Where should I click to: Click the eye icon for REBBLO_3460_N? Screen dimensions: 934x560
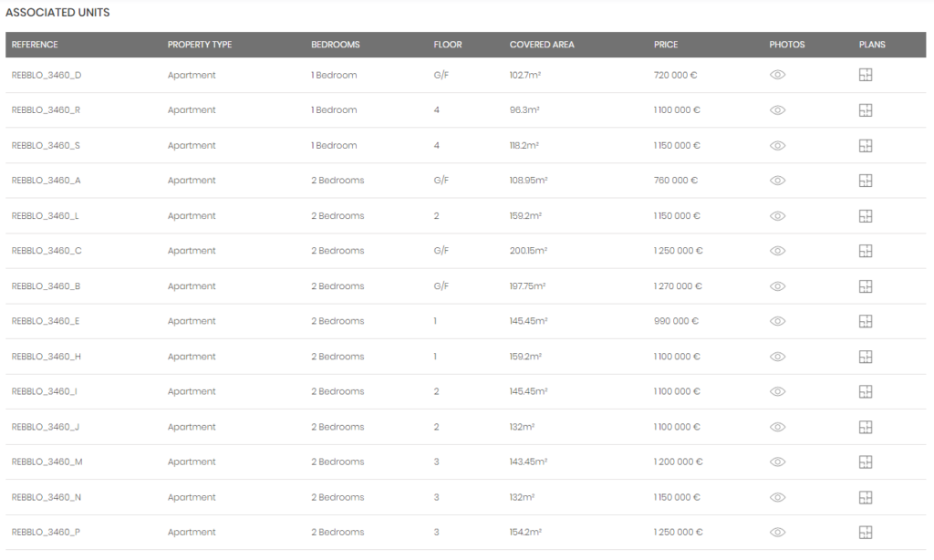coord(777,497)
